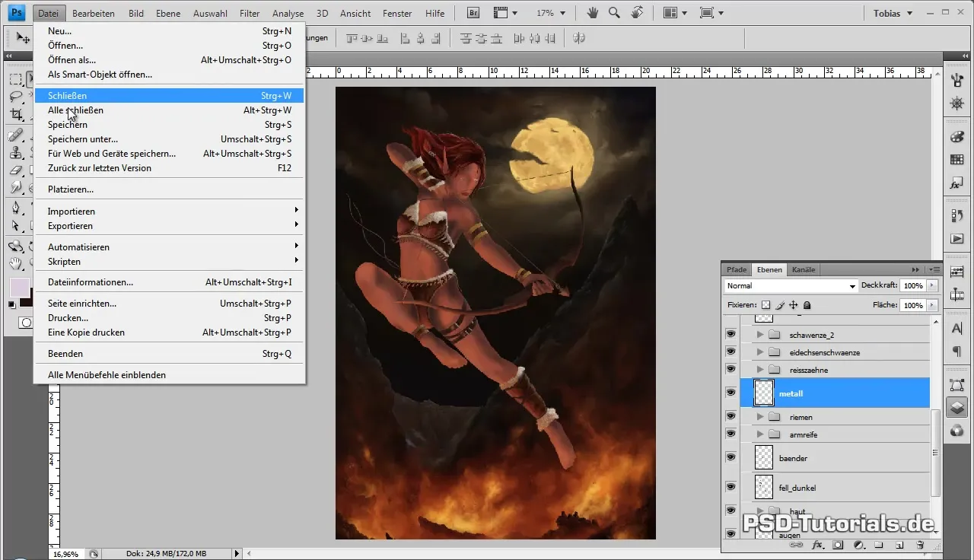Screen dimensions: 974x560
Task: Select the Rectangular Marquee tool
Action: tap(16, 80)
